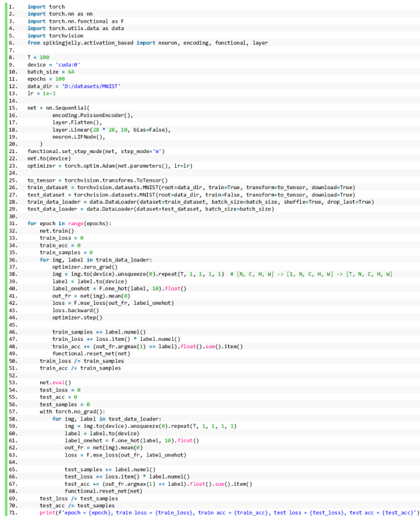Click 'functional.reset_net(net)' on line 49
420x520 pixels.
[91, 354]
